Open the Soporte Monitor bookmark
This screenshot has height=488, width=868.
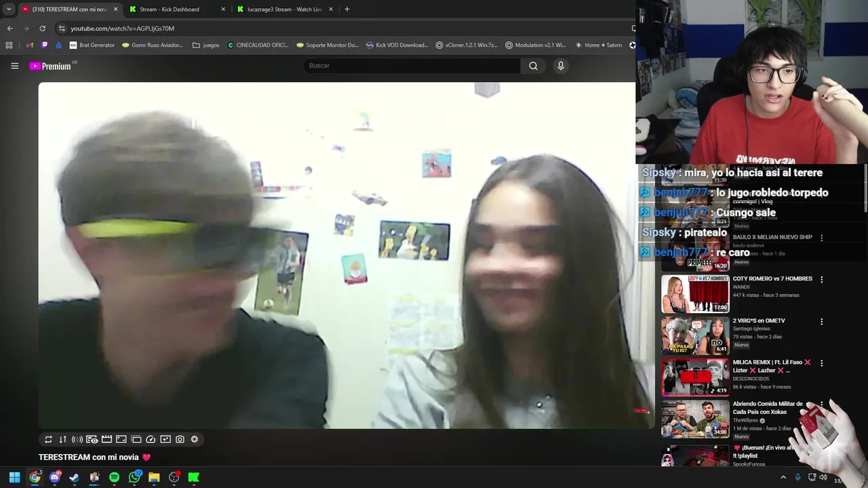pyautogui.click(x=328, y=45)
